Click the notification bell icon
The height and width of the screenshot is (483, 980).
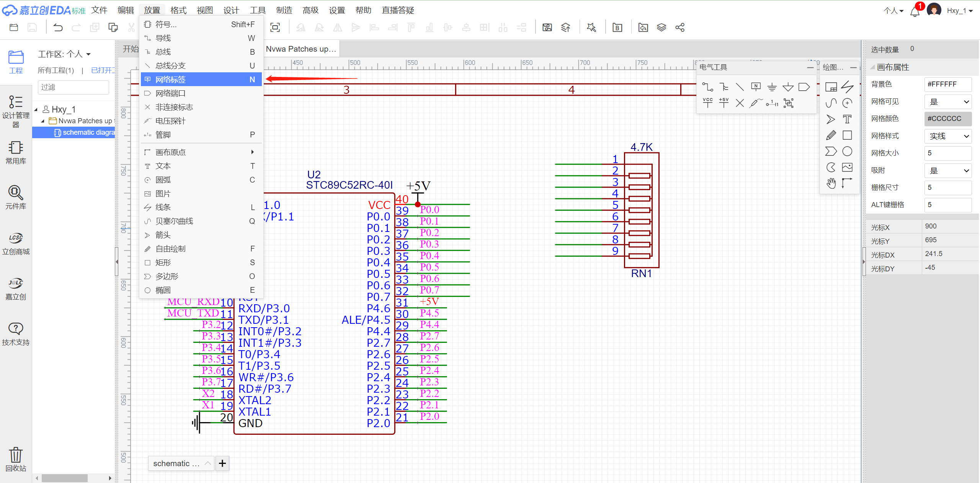point(915,11)
